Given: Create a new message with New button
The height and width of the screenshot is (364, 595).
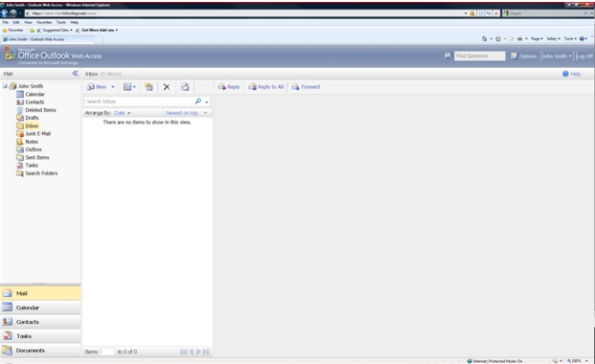Looking at the screenshot, I should (x=97, y=87).
